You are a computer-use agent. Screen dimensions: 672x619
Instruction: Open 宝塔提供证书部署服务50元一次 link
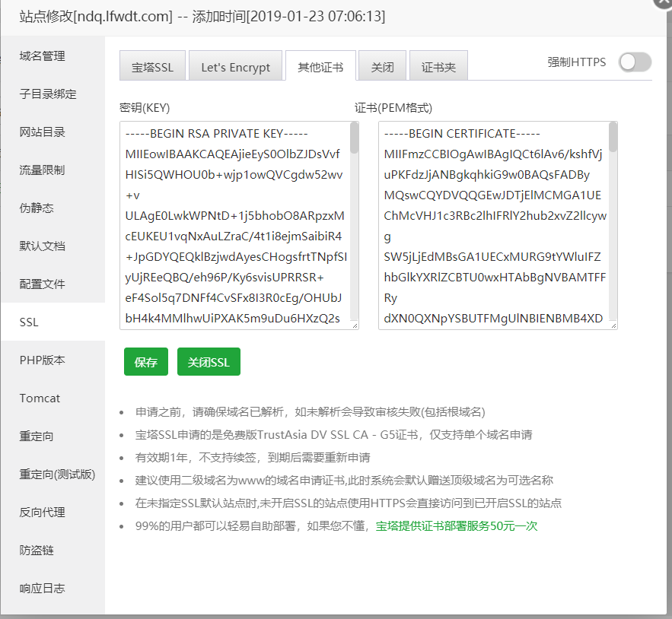pos(457,526)
